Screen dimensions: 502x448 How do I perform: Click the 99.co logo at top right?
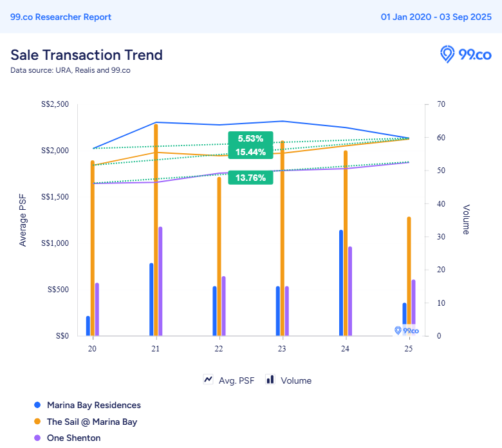pyautogui.click(x=466, y=54)
